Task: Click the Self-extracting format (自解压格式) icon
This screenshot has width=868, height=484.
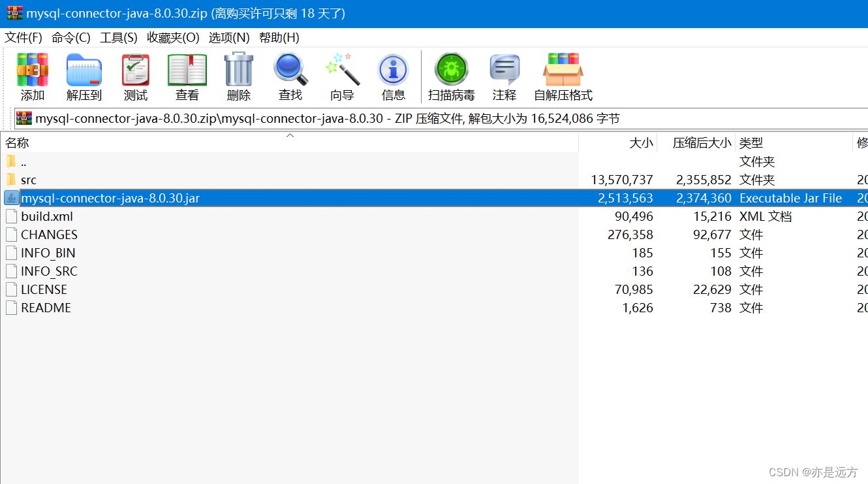Action: 563,70
